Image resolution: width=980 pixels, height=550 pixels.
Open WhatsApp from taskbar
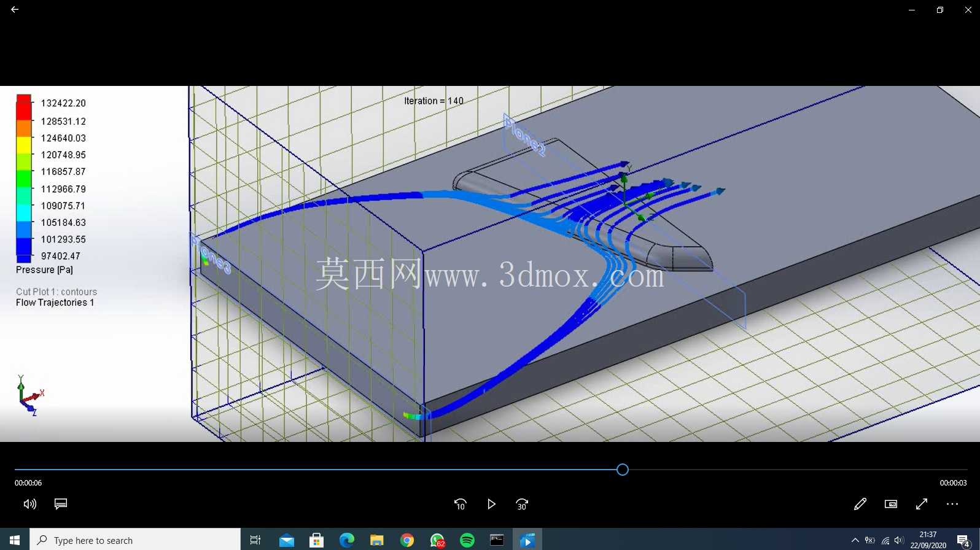[x=437, y=540]
